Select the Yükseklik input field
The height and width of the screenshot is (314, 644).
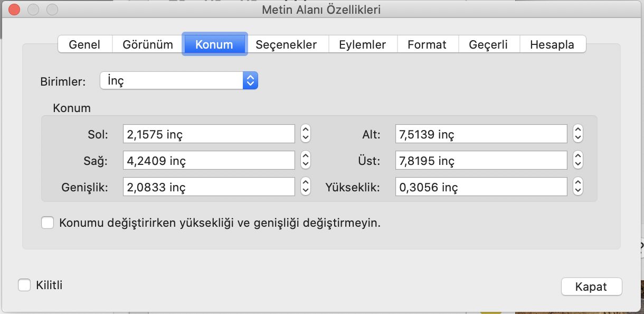(x=481, y=187)
